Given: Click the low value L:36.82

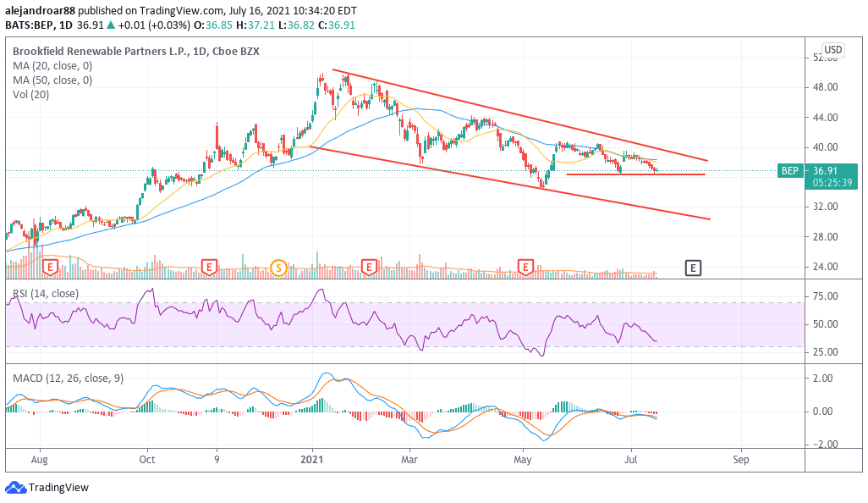Looking at the screenshot, I should coord(295,25).
